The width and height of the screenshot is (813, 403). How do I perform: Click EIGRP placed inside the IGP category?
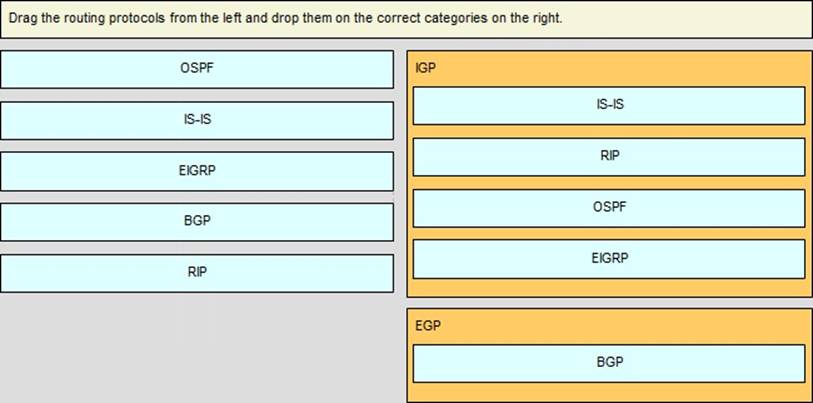click(609, 259)
